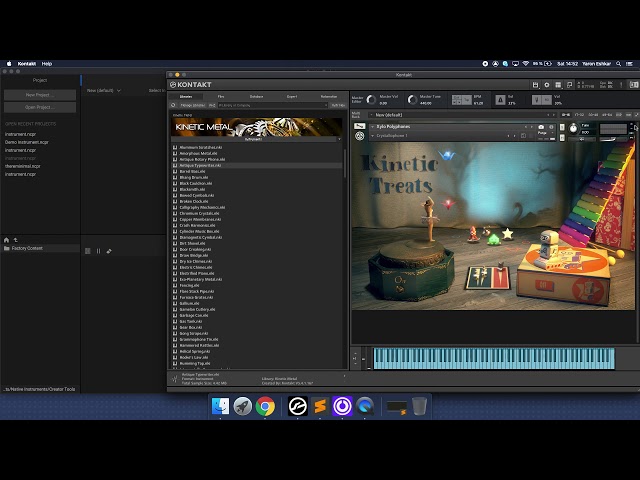The height and width of the screenshot is (480, 640).
Task: Open Kontakt options gear icon
Action: pyautogui.click(x=547, y=85)
